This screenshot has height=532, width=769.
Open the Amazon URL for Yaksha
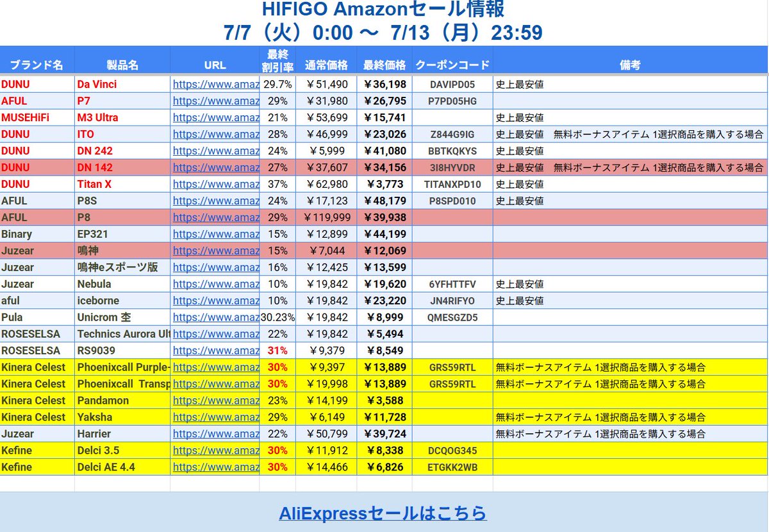[x=216, y=417]
